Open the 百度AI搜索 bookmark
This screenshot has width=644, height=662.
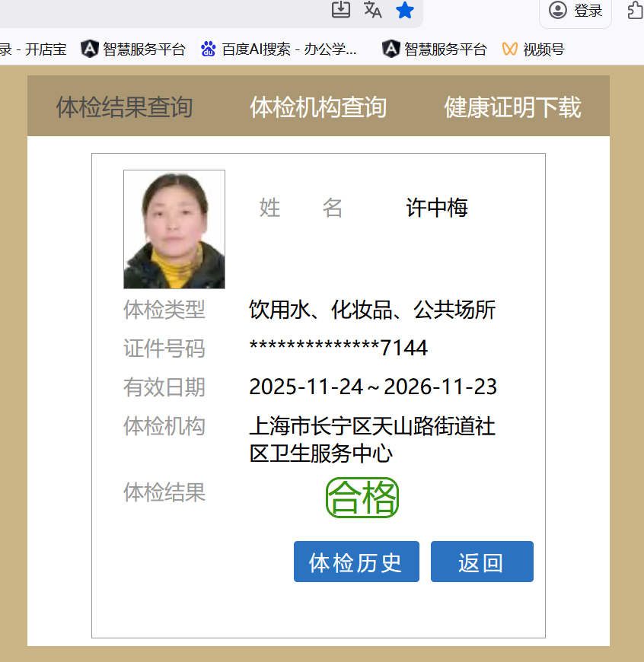(279, 49)
